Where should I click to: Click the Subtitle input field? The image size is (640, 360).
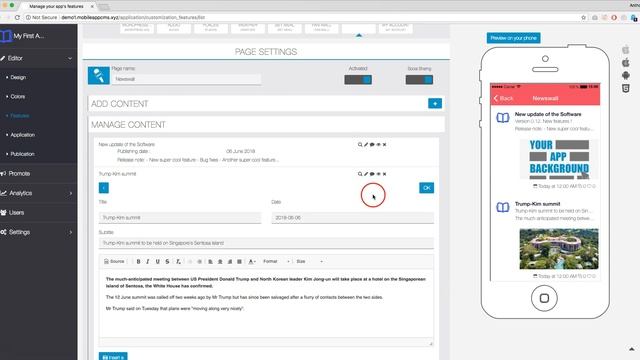[266, 243]
